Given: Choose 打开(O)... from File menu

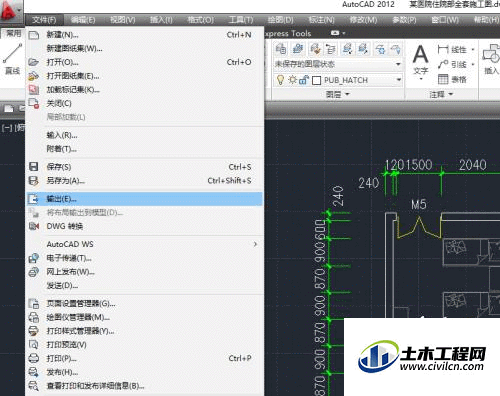Looking at the screenshot, I should [144, 62].
